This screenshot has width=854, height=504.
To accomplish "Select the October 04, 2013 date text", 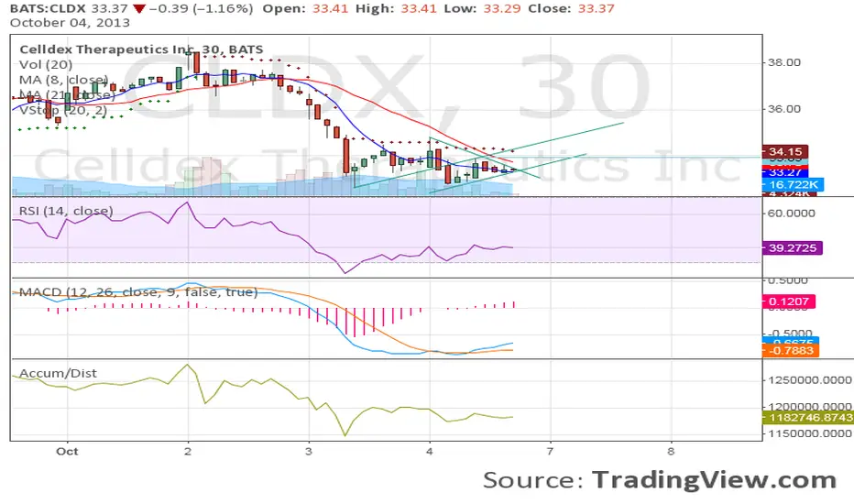I will coord(70,23).
